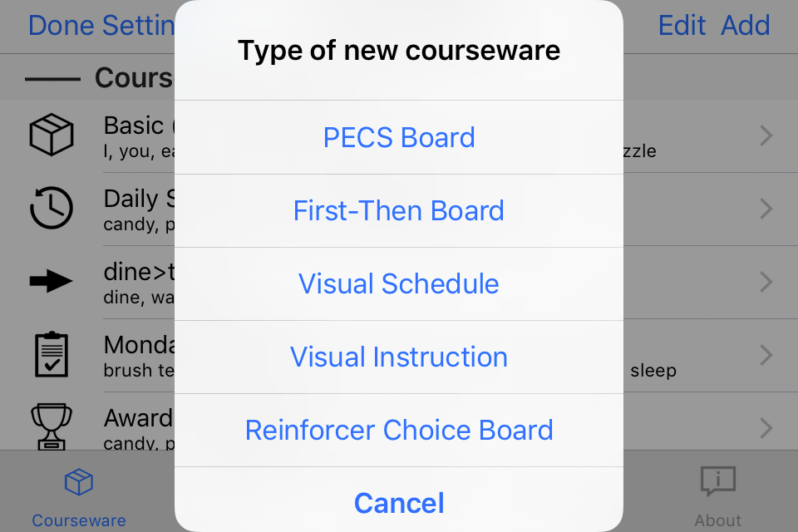Open the Monday row disclosure chevron
This screenshot has height=532, width=798.
[x=766, y=355]
